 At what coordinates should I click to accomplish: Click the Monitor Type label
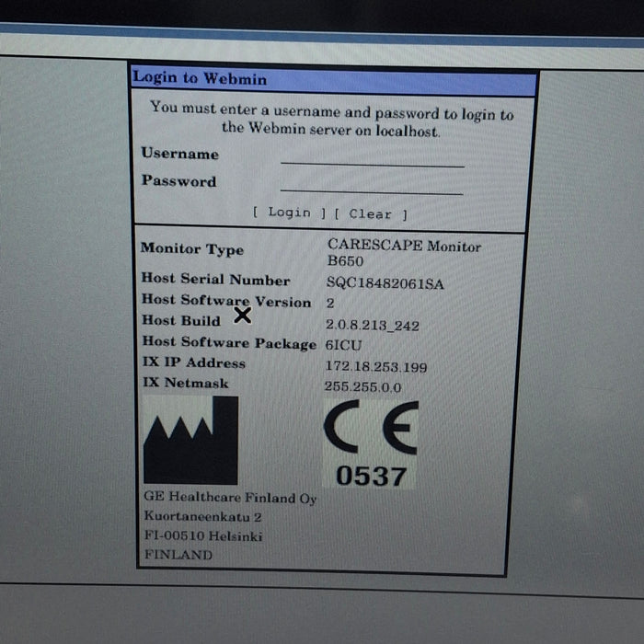click(191, 249)
